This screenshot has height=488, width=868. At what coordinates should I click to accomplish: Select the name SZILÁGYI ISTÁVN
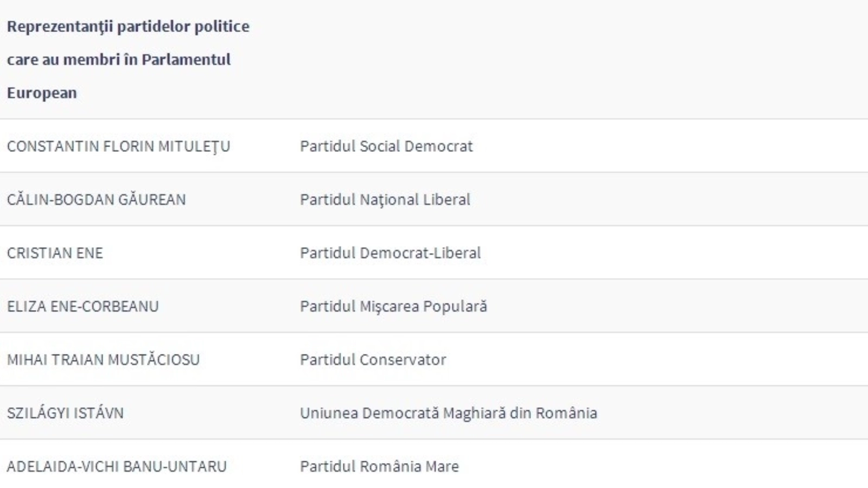[65, 413]
